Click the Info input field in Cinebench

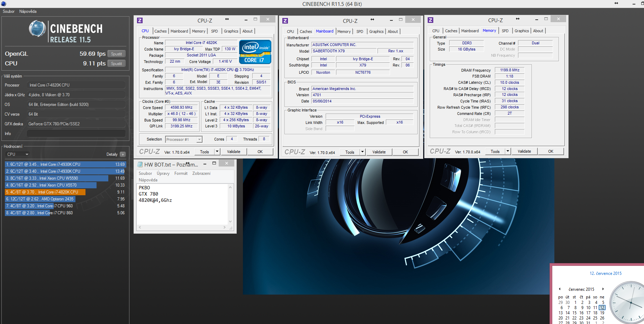tap(76, 134)
